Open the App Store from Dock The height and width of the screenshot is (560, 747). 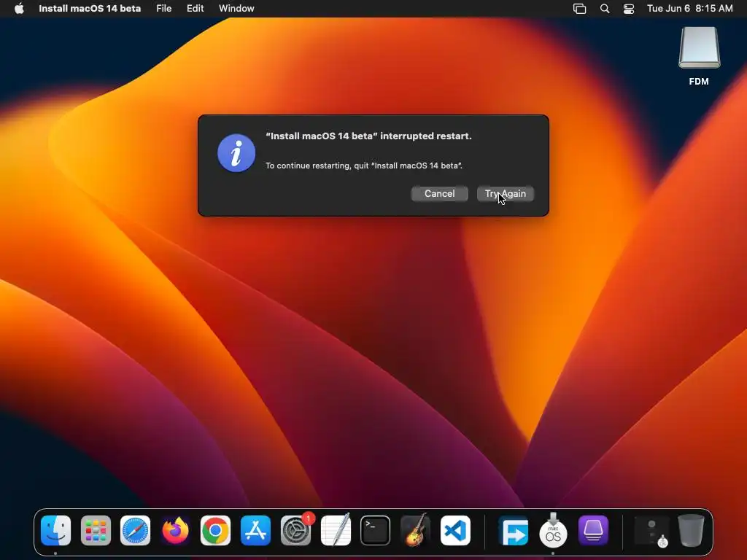point(255,531)
